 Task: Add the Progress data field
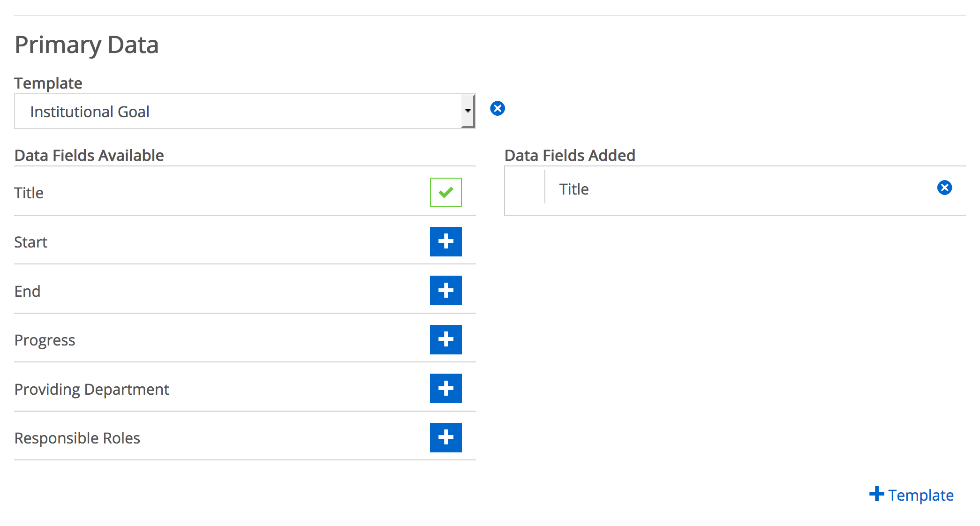click(x=445, y=339)
